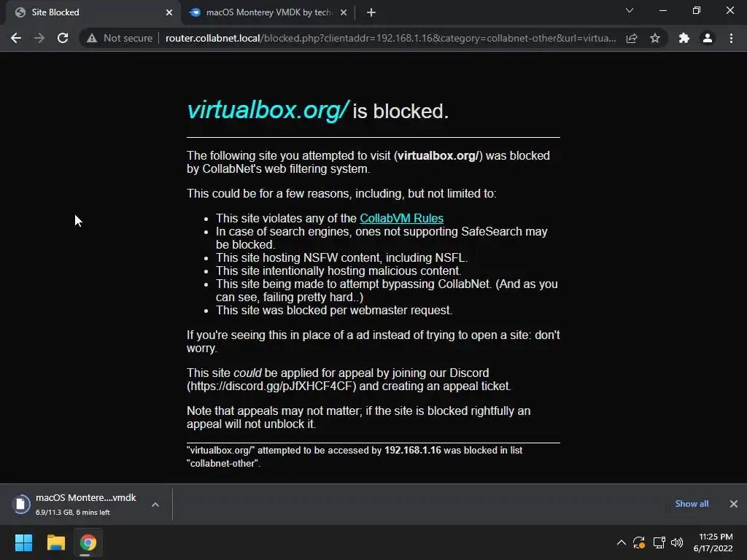Close the macOS Monterey VMDK tab
The width and height of the screenshot is (747, 560).
point(344,12)
